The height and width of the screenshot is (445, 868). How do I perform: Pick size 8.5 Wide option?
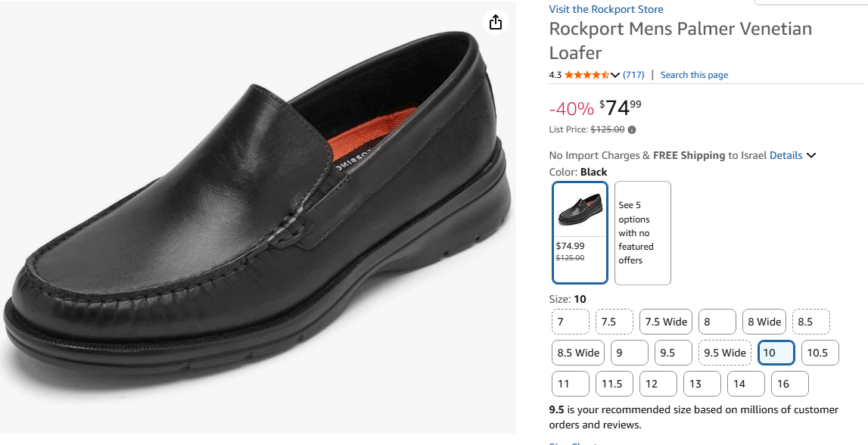(578, 353)
